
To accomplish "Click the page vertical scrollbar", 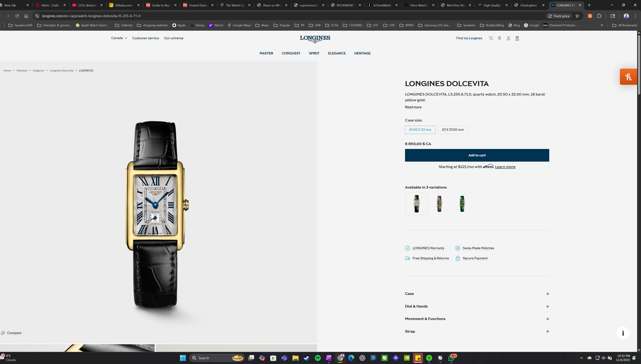I will pos(639,65).
